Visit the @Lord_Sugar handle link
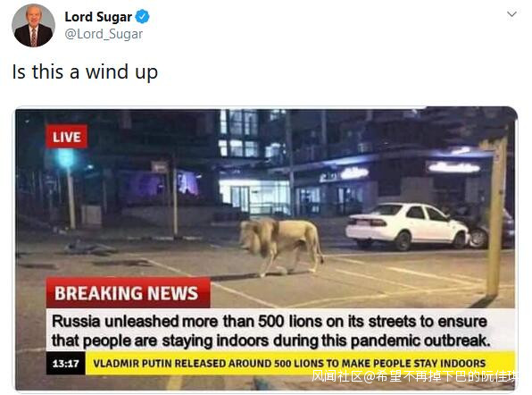532x395 pixels. pos(104,34)
